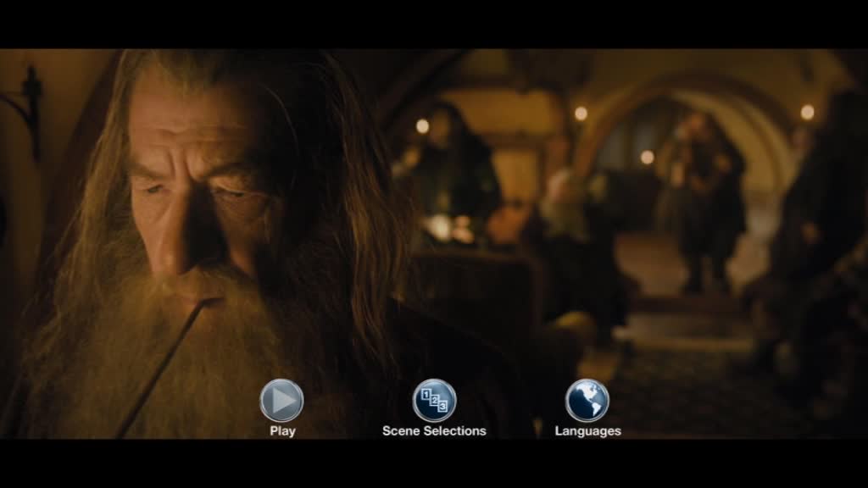
Task: Open the Scene Selections 123 icon
Action: point(435,401)
